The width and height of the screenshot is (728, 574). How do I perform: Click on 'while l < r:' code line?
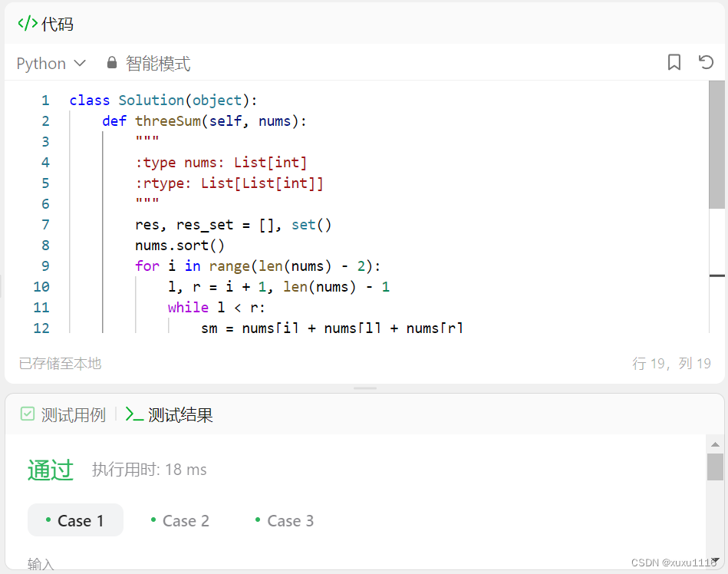(x=216, y=308)
